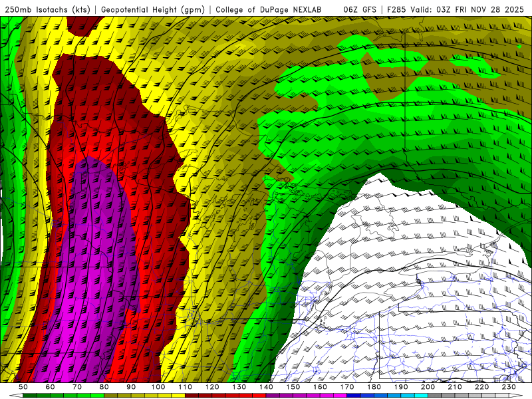The image size is (532, 399).
Task: Click the '110' legend scale value
Action: tap(186, 387)
